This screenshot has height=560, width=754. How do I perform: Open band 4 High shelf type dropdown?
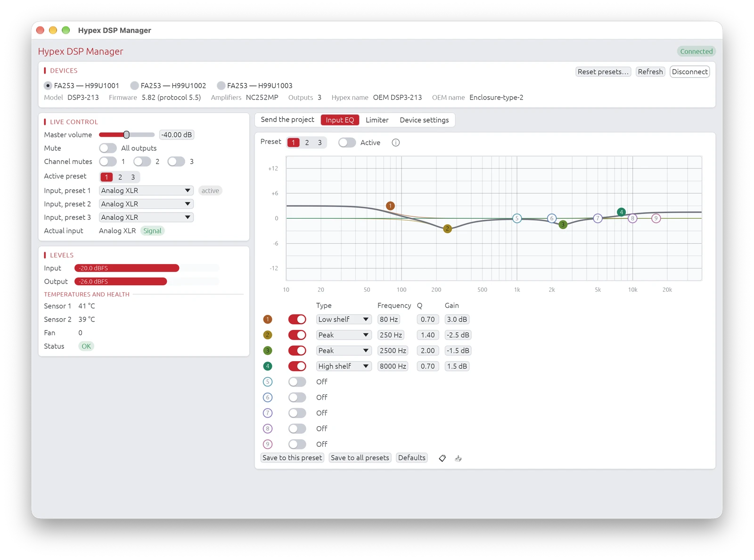pos(344,366)
